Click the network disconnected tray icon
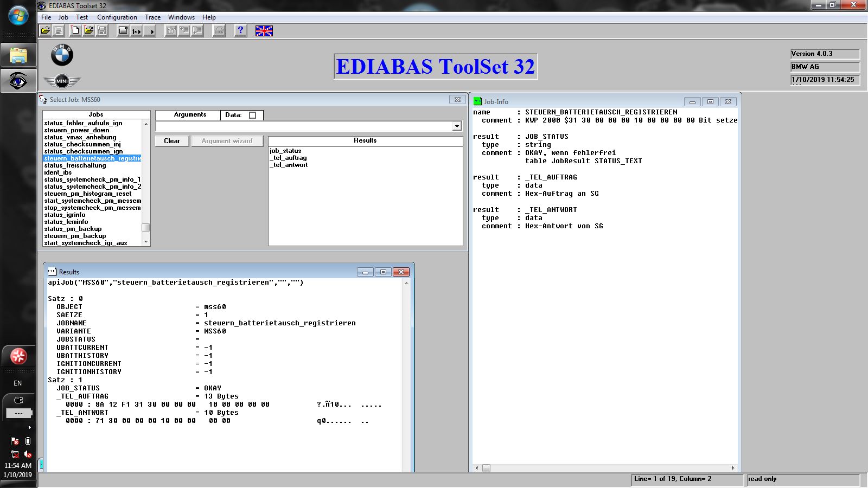This screenshot has width=868, height=488. [x=15, y=454]
